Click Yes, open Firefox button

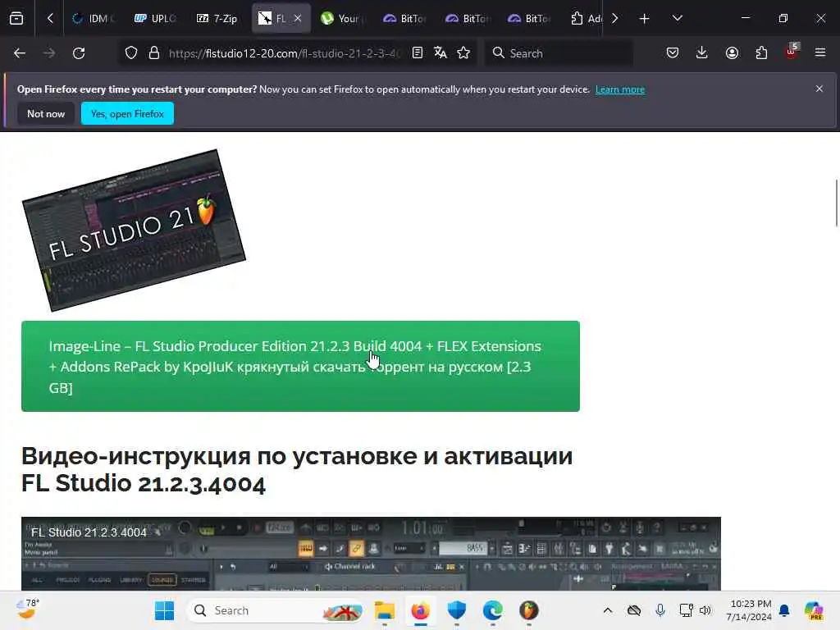(x=127, y=113)
